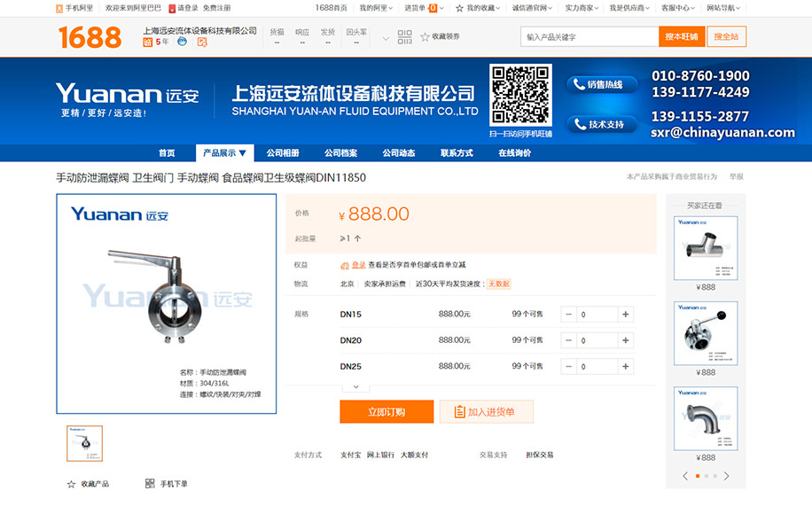Viewport: 812px width, 506px height.
Task: Switch to the 公司档案 tab
Action: 340,152
